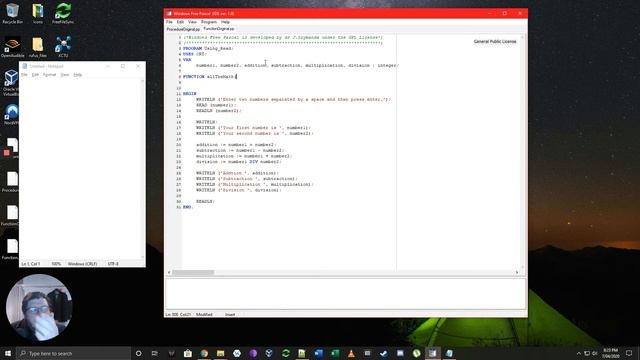
Task: Click 'UTF-8' in the Notepad status bar
Action: tap(113, 264)
